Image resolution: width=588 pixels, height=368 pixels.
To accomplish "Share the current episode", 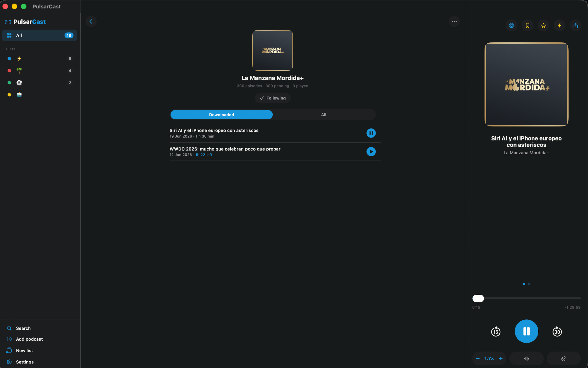I will [x=576, y=26].
